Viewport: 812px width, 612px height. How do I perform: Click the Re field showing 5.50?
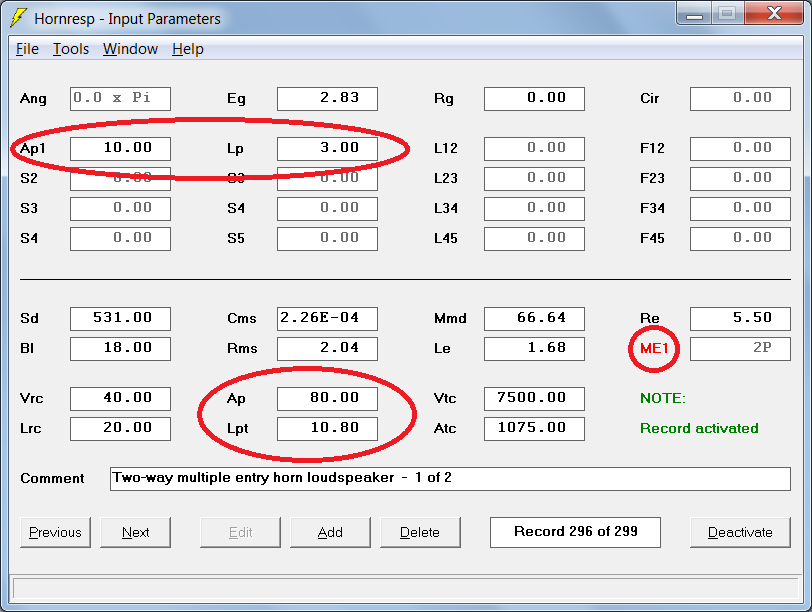(741, 319)
